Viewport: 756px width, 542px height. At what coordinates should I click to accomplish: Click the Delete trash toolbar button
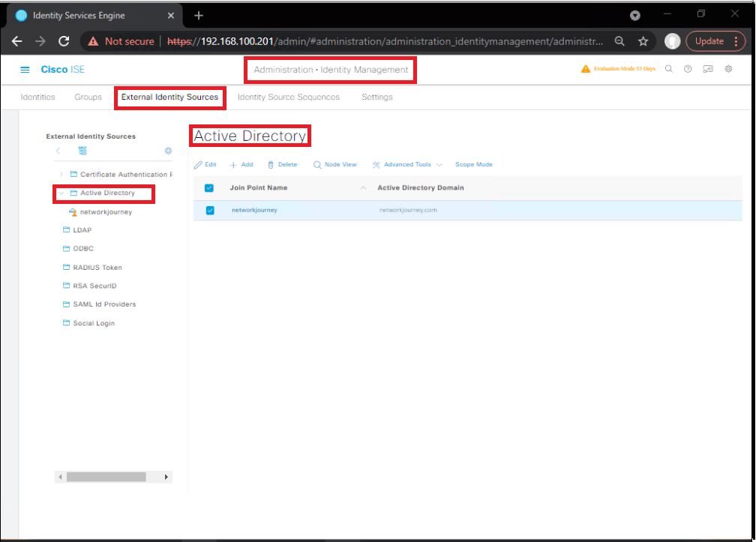282,165
